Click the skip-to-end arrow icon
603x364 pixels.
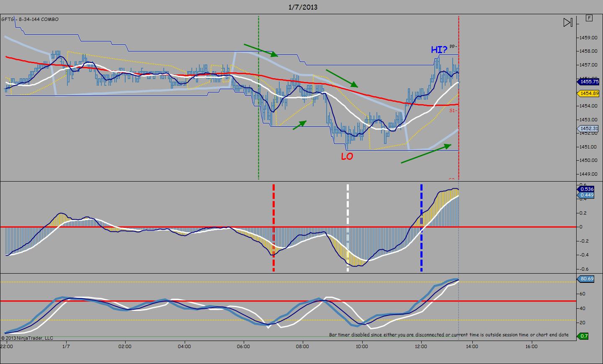click(x=568, y=22)
